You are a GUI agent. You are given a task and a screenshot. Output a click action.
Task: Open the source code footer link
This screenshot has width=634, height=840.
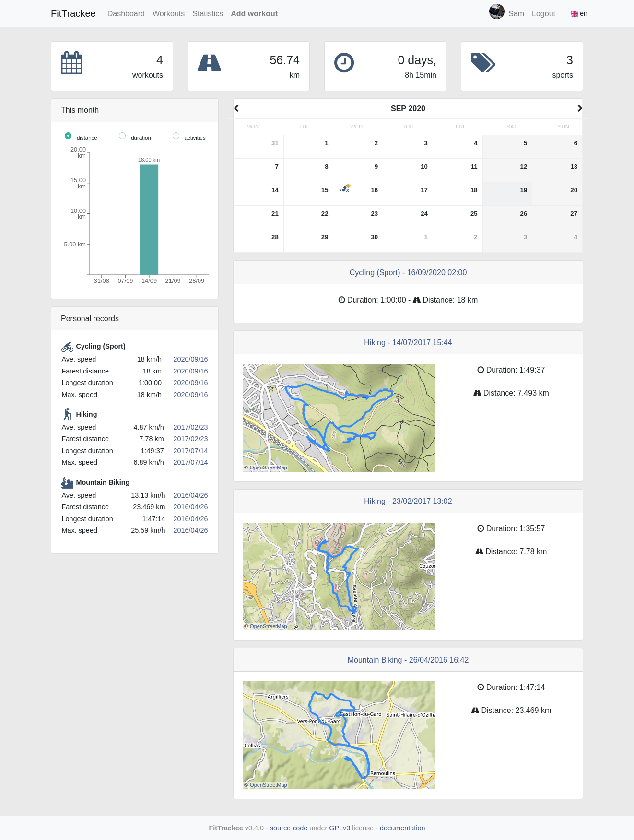(289, 828)
